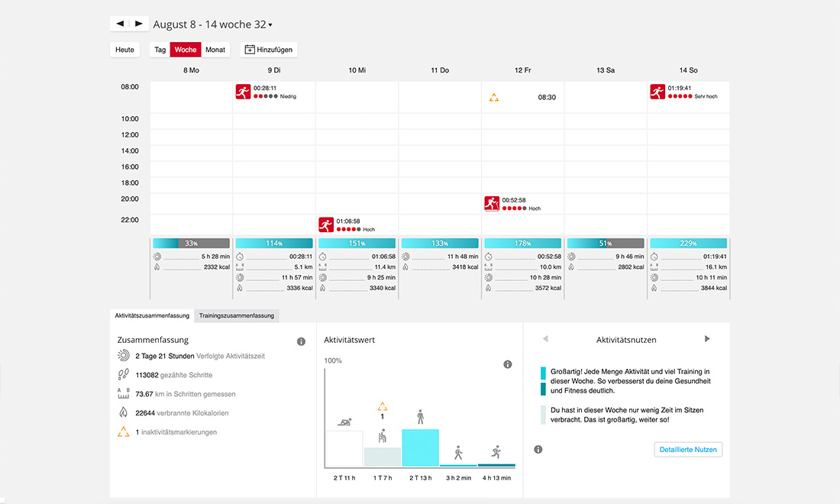The image size is (840, 504).
Task: Click Friday's 08:30 inactivity stamp triangle
Action: pyautogui.click(x=494, y=98)
